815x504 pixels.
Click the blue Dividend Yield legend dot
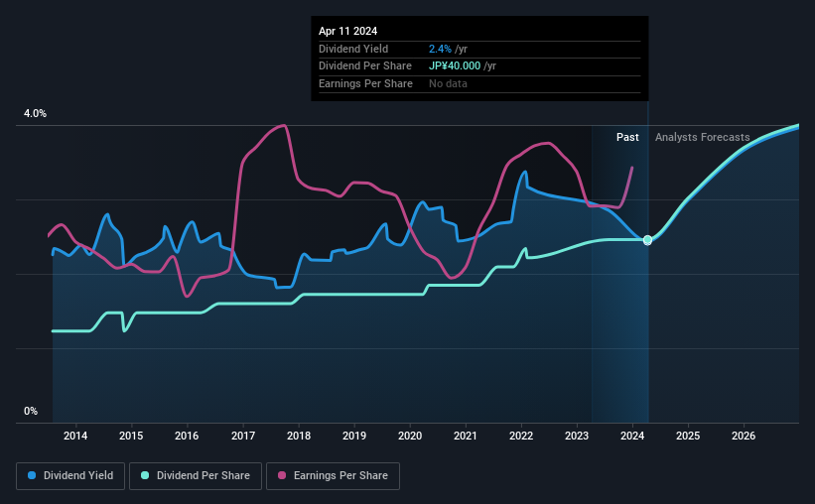[32, 475]
